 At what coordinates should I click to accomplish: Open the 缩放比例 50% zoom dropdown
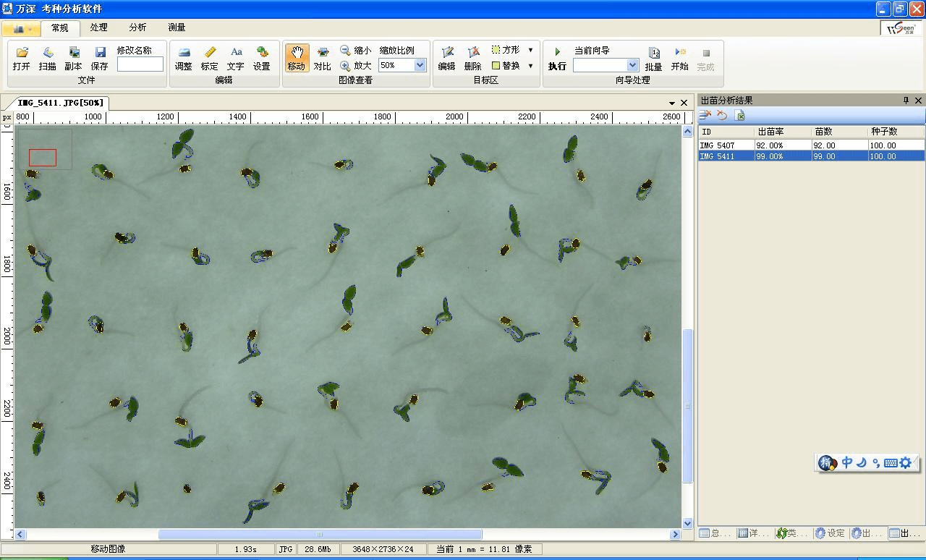[x=420, y=65]
